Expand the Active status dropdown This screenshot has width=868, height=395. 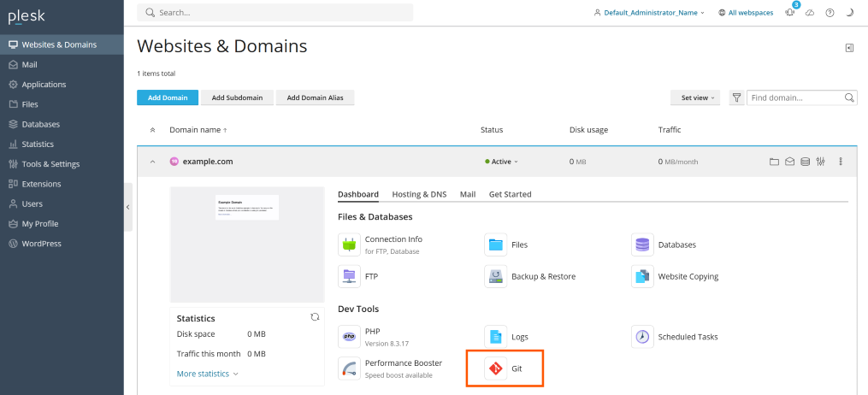click(x=502, y=162)
